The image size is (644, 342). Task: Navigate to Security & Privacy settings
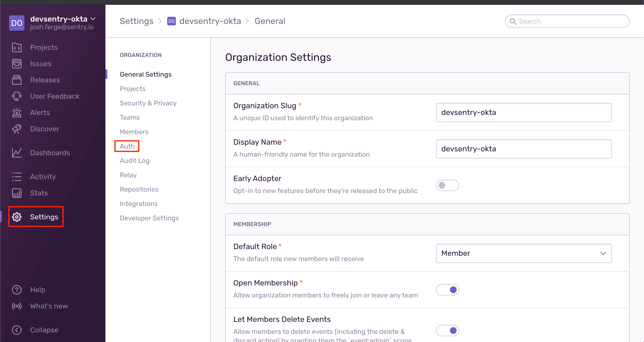148,103
